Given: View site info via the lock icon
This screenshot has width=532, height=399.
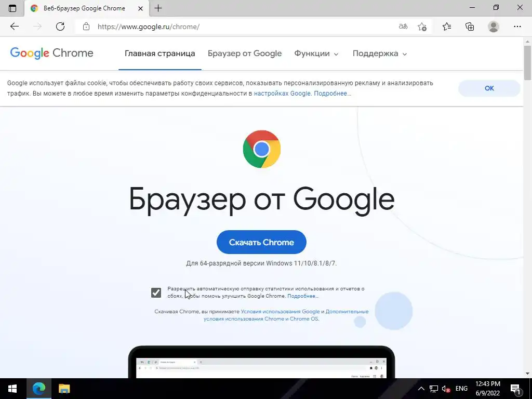Looking at the screenshot, I should point(86,26).
